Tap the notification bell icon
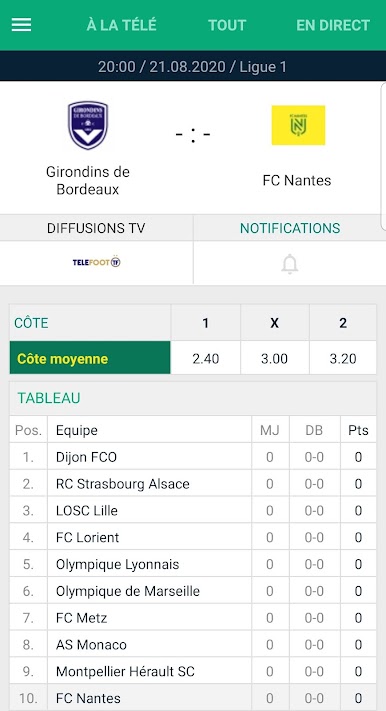This screenshot has height=711, width=386. pos(289,264)
